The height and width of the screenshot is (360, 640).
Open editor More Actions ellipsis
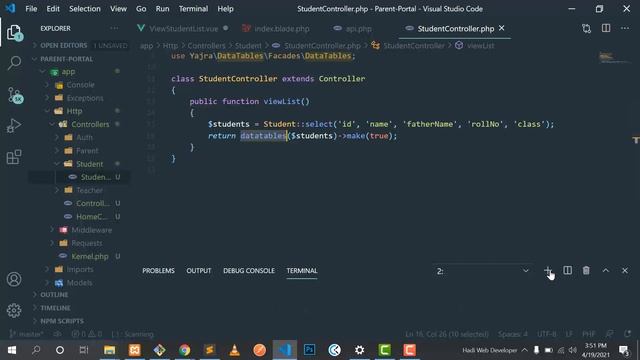click(x=625, y=28)
